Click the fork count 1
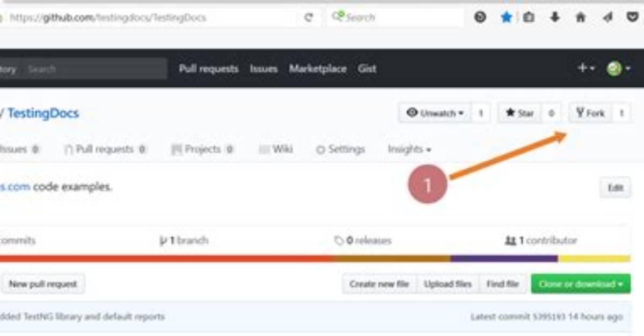Screen dimensions: 644x336 pyautogui.click(x=621, y=113)
